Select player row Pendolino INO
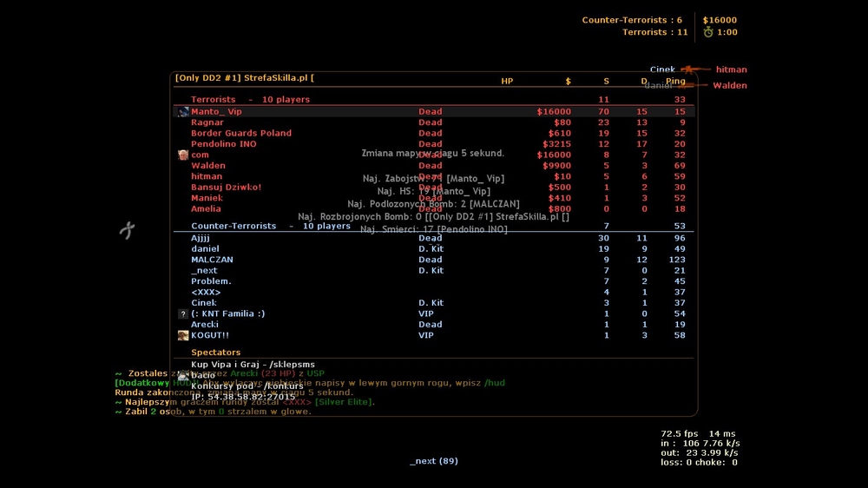 (x=433, y=144)
